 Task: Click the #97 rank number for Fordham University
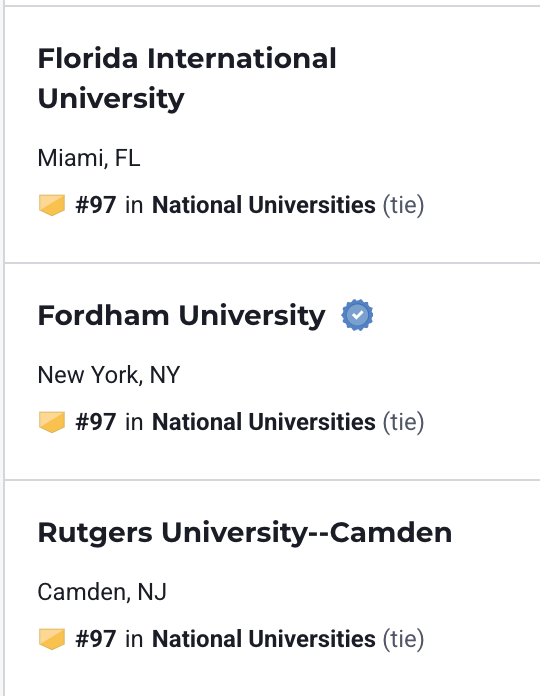point(96,422)
